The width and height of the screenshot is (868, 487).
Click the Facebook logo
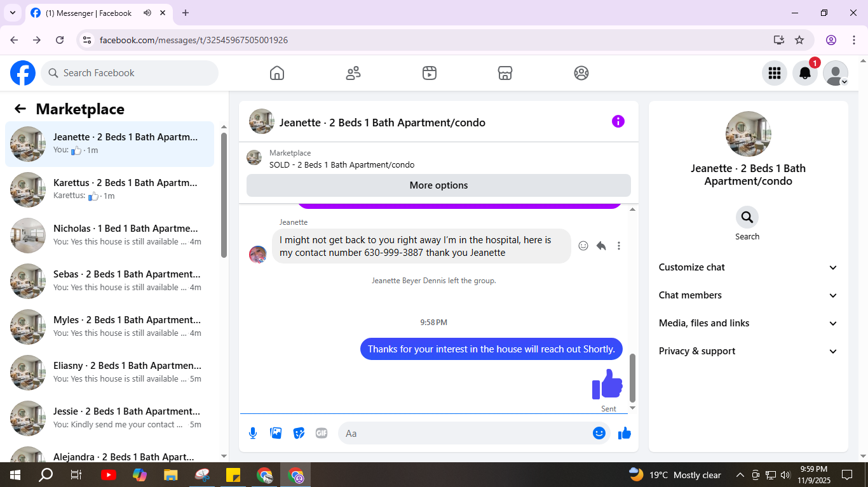coord(23,73)
